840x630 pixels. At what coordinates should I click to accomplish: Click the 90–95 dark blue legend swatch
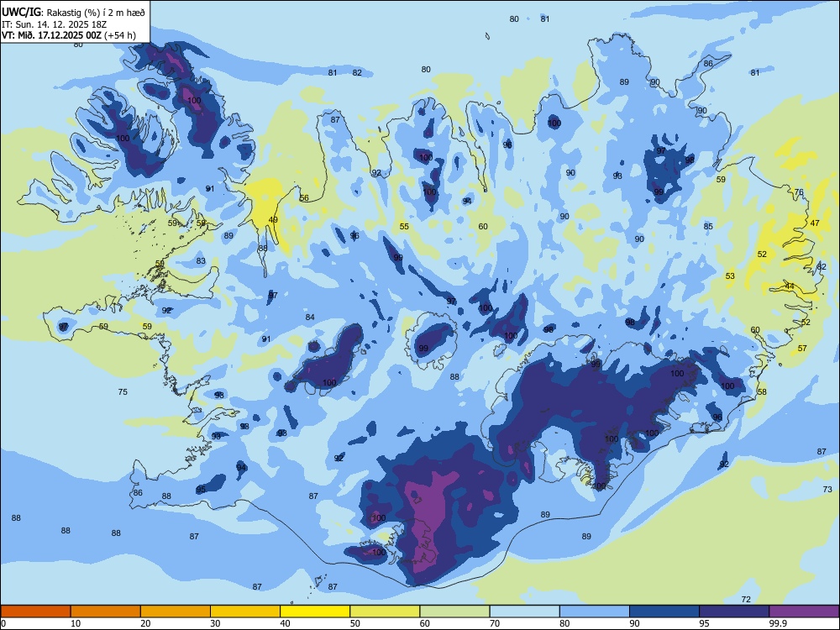click(x=664, y=612)
